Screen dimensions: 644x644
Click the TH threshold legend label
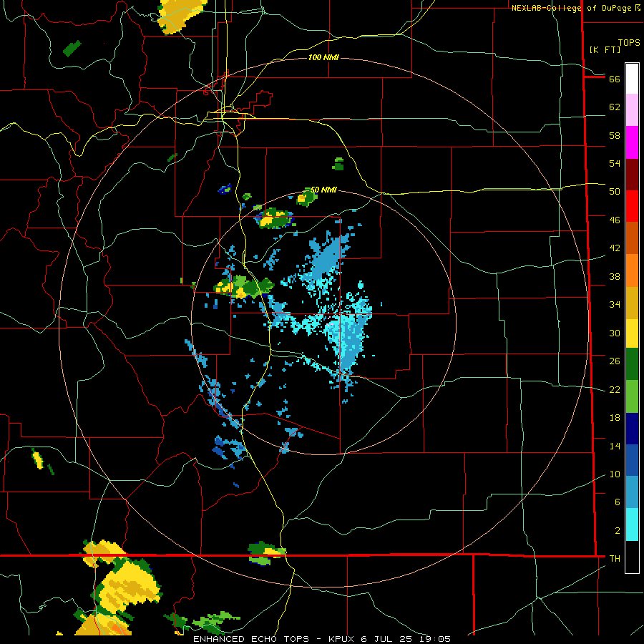point(615,559)
